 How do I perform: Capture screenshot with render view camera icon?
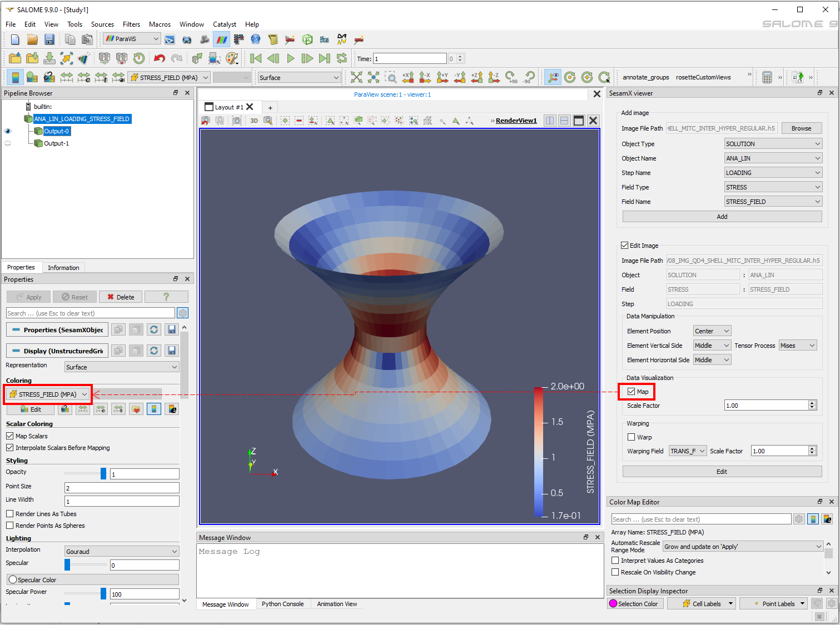tap(237, 121)
